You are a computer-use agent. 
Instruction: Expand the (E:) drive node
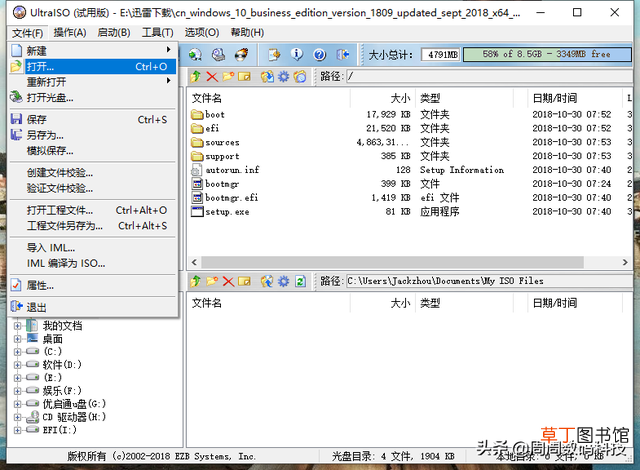click(17, 378)
